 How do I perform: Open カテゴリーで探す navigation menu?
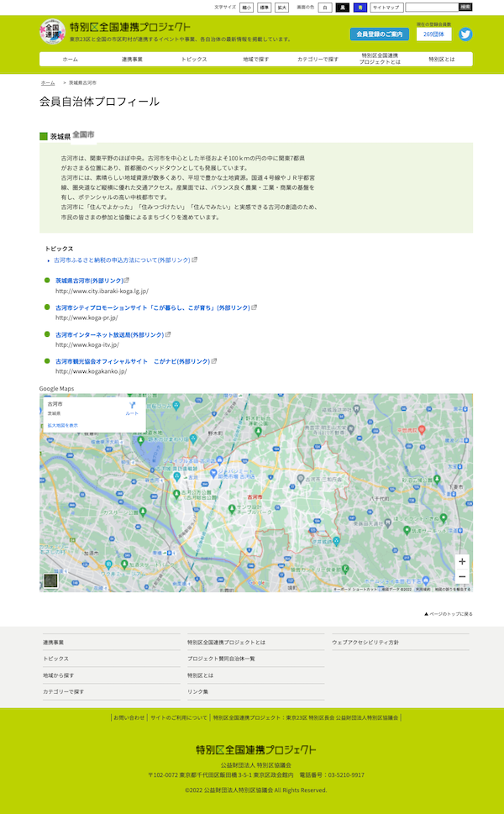click(x=318, y=60)
